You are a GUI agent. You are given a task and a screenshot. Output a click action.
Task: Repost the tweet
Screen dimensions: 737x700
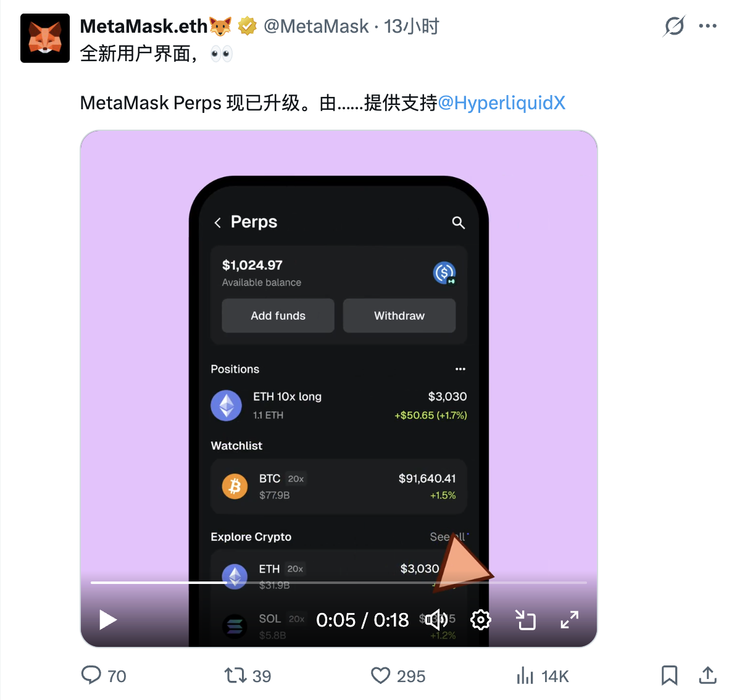click(x=248, y=675)
